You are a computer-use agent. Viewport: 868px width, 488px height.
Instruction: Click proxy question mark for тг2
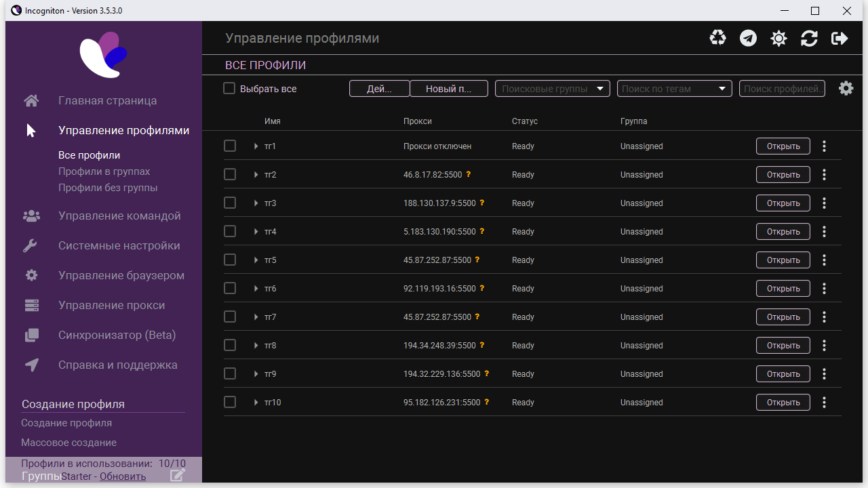468,174
